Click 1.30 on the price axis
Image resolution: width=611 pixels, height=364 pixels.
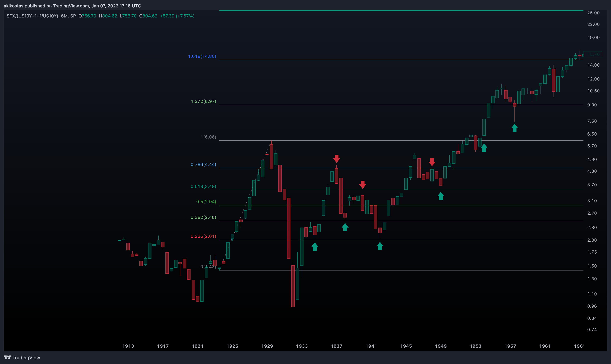coord(592,279)
